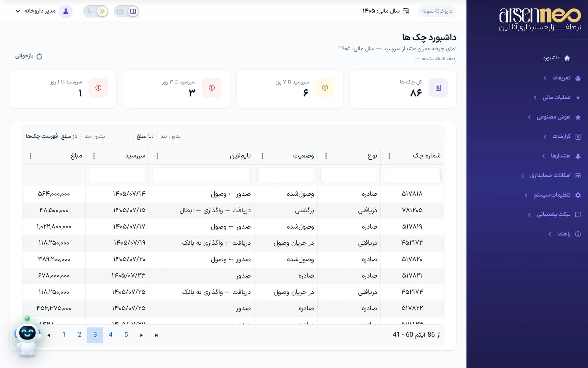
Task: Jump to the last page arrow
Action: click(x=156, y=335)
